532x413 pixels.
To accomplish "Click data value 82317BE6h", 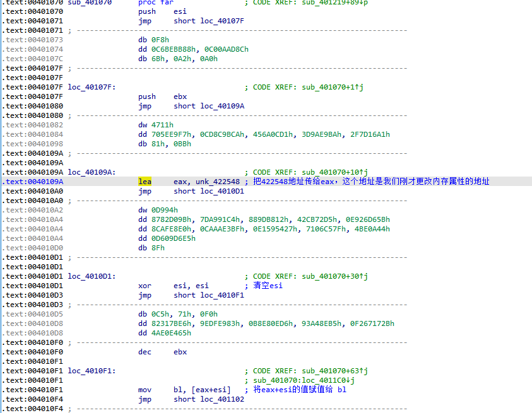I will (171, 324).
